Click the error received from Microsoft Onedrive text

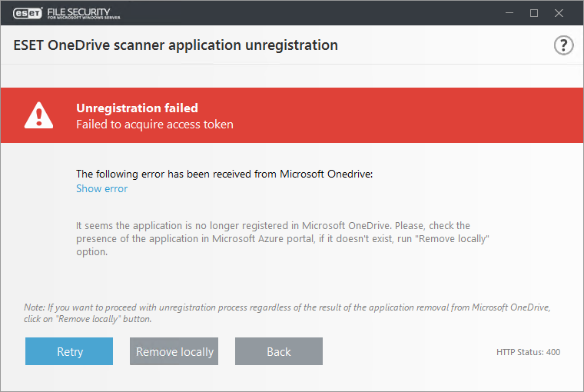tap(224, 174)
